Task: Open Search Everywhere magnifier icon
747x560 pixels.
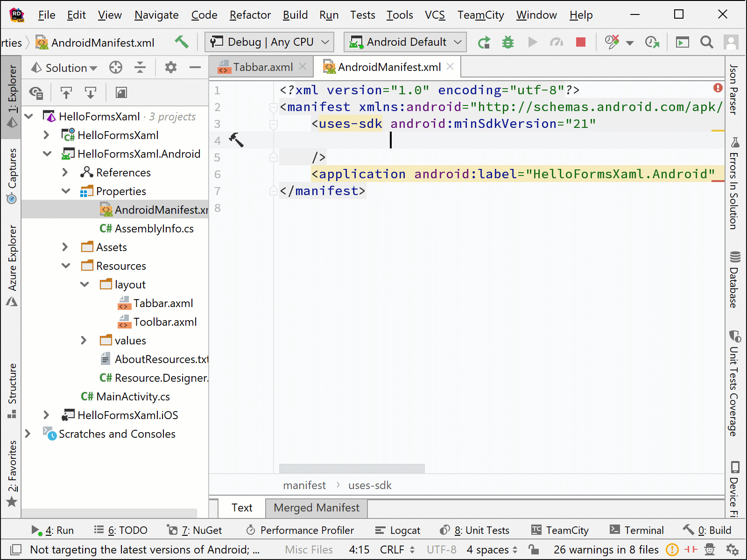Action: coord(707,42)
